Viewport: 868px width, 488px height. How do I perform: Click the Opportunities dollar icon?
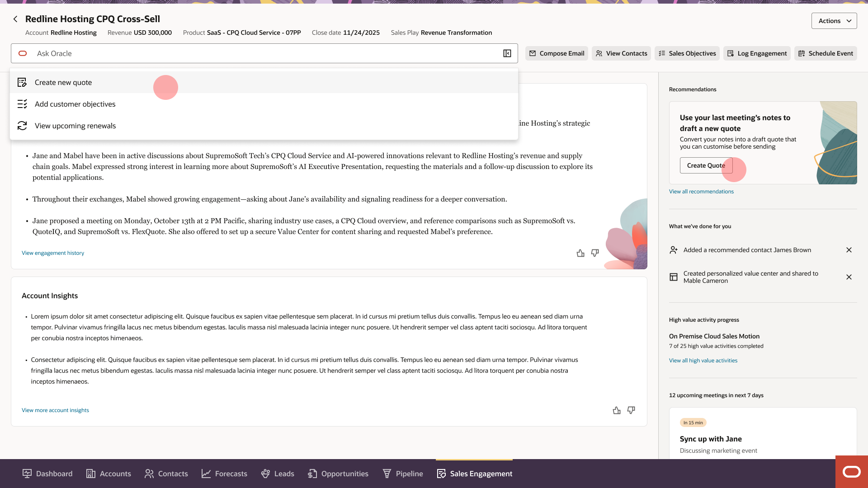[312, 474]
